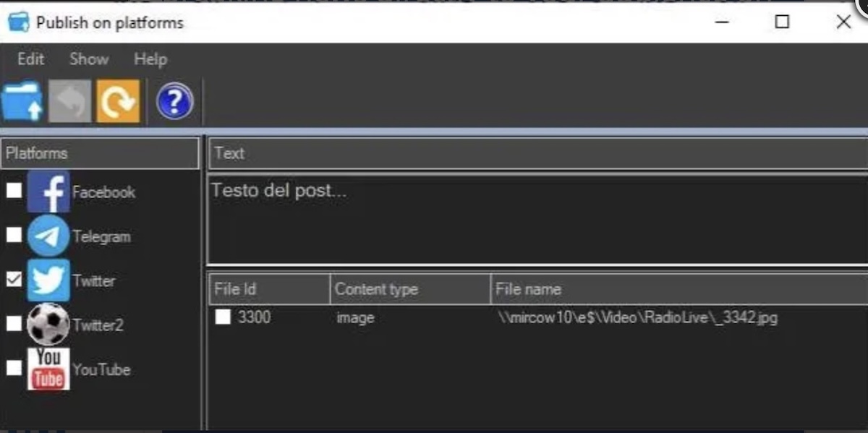The width and height of the screenshot is (868, 433).
Task: Select the _3342.jpg file path row
Action: [x=637, y=317]
